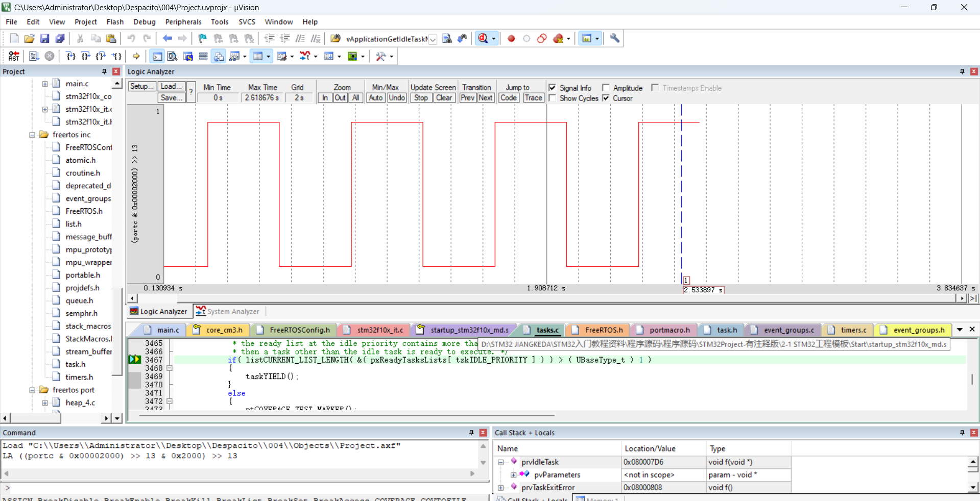Click the Start/Stop Debug Session icon

(483, 38)
